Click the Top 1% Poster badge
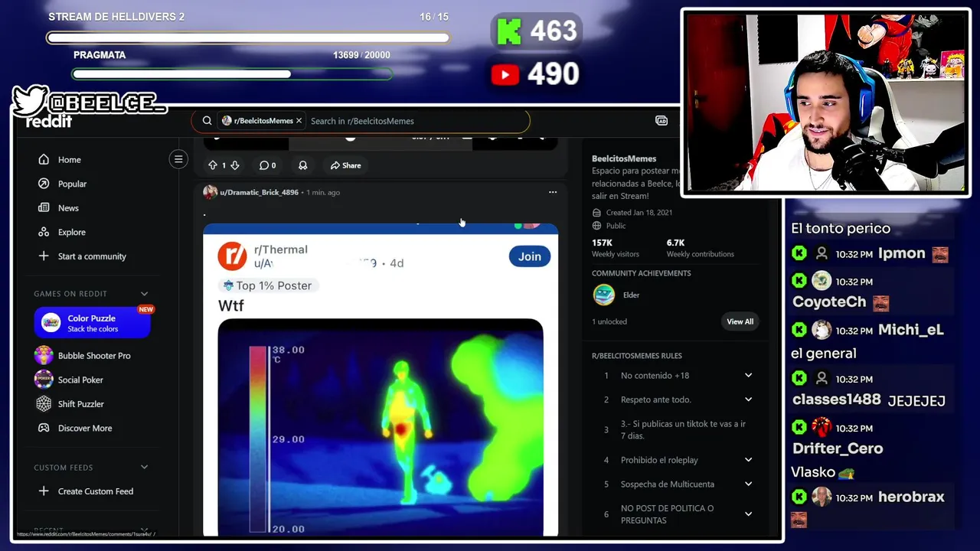 click(x=267, y=285)
